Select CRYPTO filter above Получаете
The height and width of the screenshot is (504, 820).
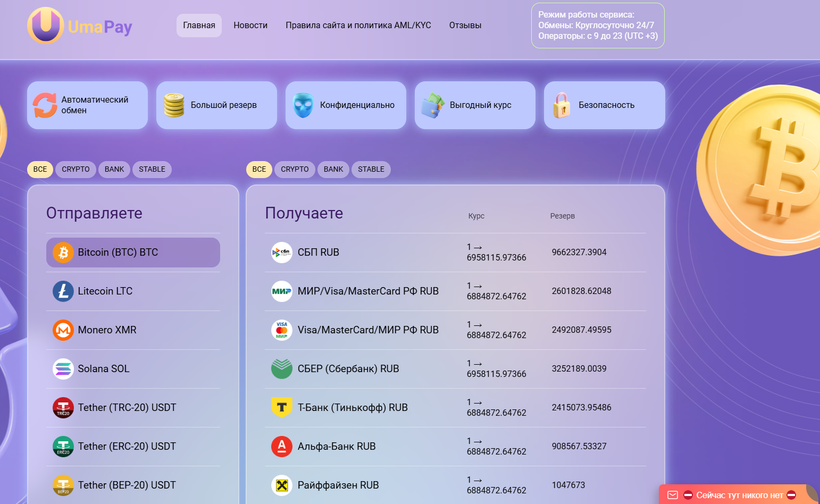[295, 170]
